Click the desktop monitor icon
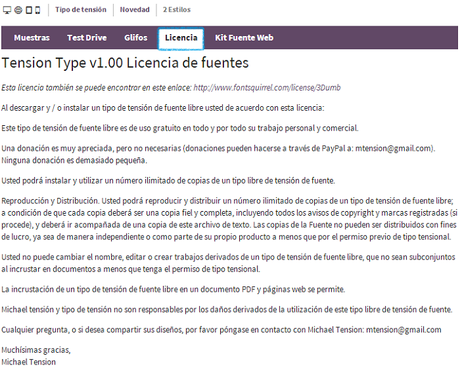The width and height of the screenshot is (460, 373). click(x=7, y=10)
